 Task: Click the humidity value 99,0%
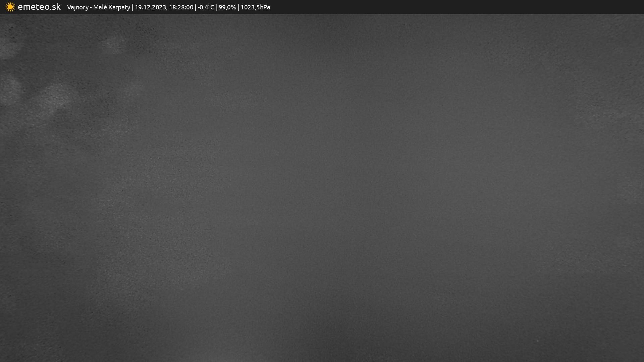point(227,7)
